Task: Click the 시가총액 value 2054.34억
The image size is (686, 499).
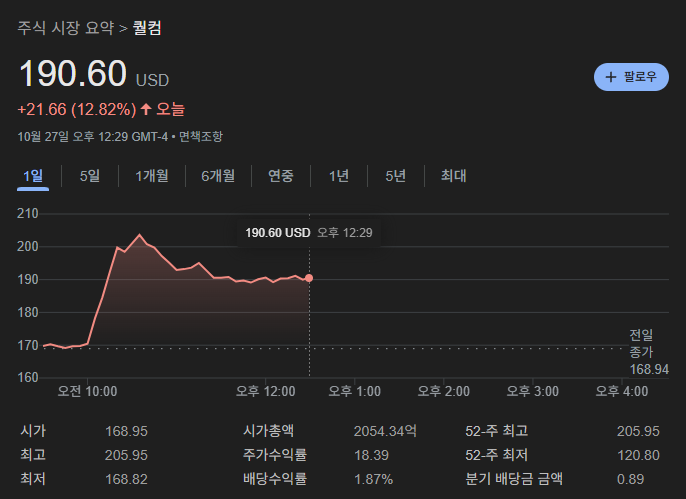Action: pyautogui.click(x=385, y=431)
